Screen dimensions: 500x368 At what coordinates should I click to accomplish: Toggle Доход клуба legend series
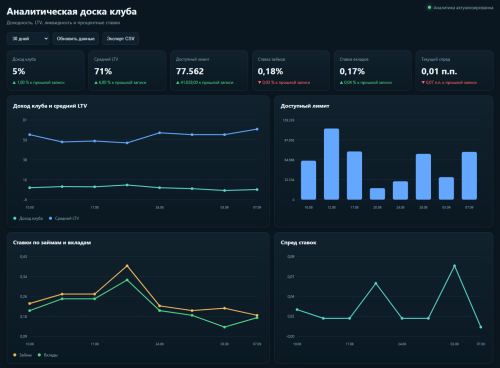point(28,218)
